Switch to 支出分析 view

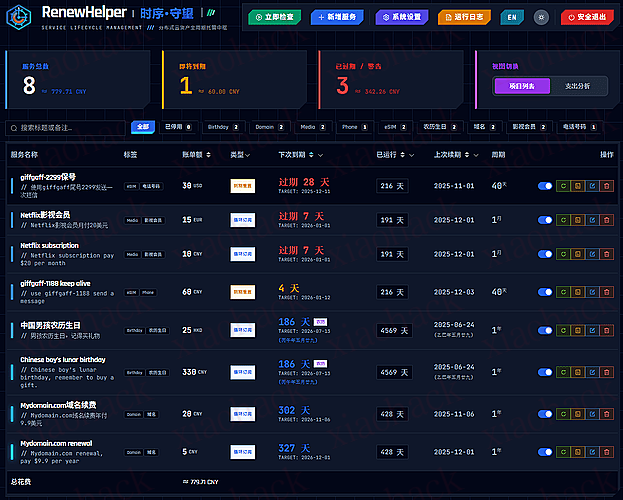click(x=577, y=86)
